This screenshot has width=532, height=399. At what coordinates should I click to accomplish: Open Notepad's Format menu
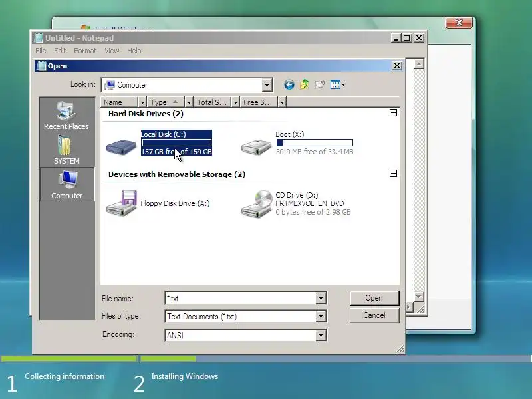coord(85,51)
